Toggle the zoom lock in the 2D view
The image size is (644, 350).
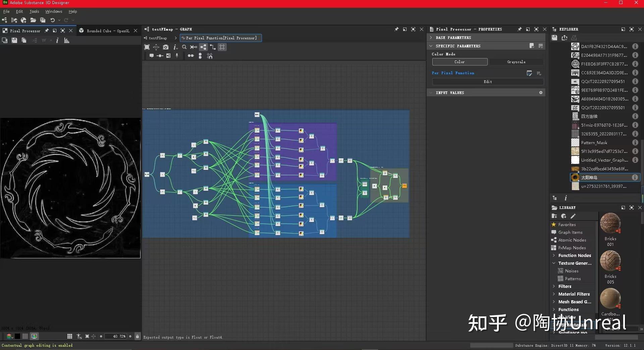click(x=138, y=336)
